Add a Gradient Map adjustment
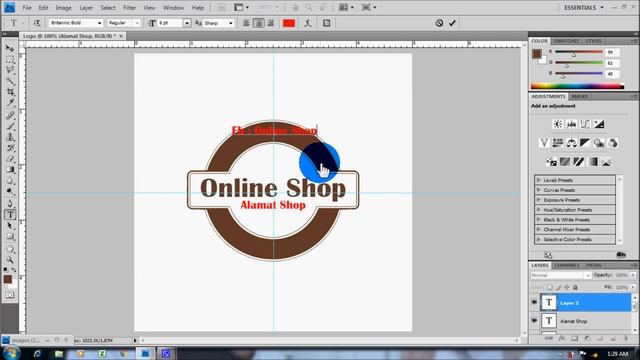 [593, 162]
